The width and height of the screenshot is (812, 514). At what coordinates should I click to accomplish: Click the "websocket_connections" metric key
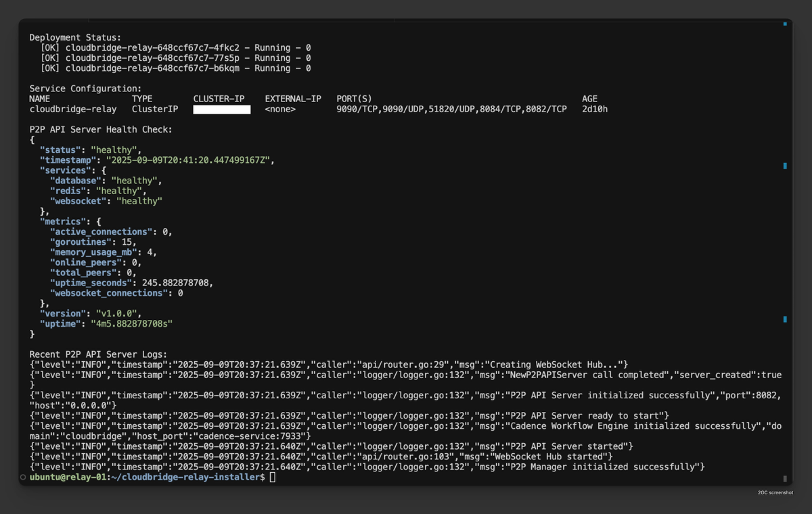point(108,293)
